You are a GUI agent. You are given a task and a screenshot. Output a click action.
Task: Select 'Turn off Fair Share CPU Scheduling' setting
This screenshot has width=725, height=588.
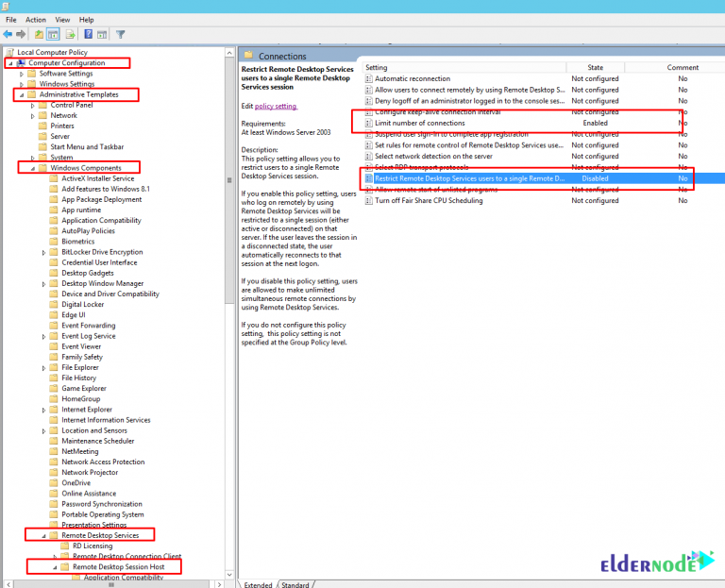point(428,200)
